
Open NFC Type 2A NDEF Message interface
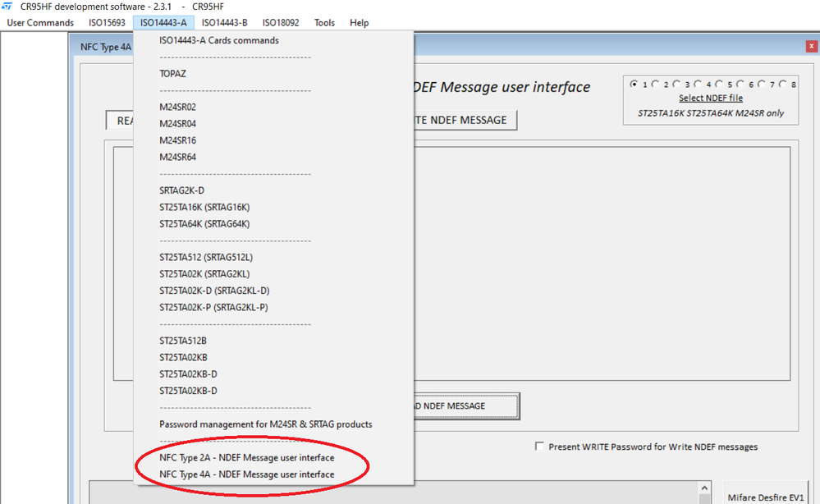click(273, 458)
